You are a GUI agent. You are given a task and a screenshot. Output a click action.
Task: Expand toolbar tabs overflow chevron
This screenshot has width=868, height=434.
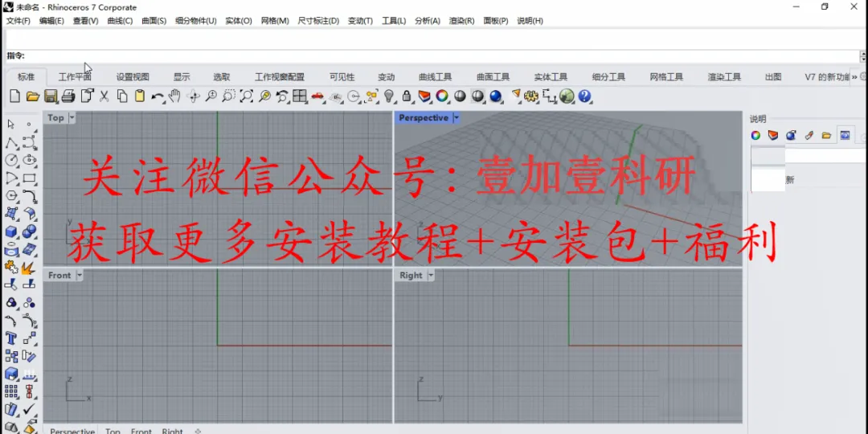[854, 77]
